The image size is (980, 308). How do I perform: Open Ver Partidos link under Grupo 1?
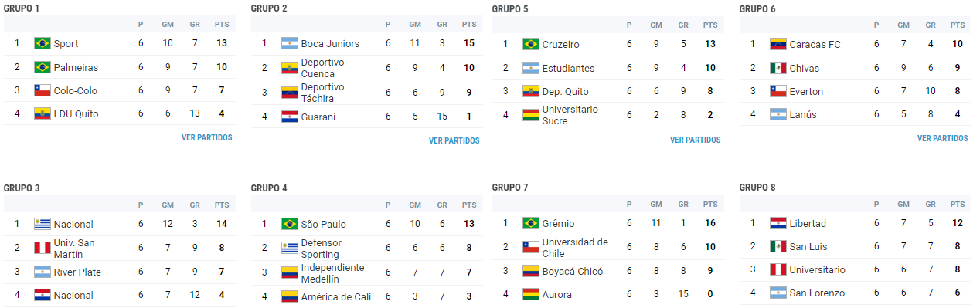pos(206,137)
